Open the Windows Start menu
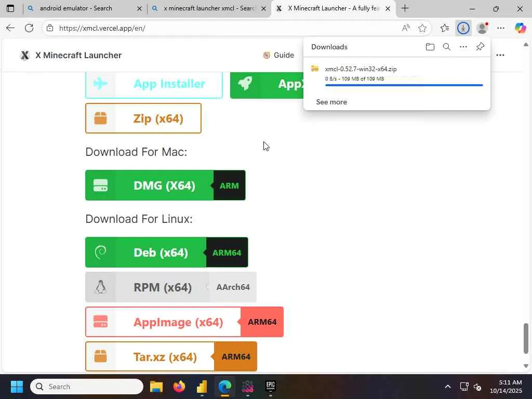 [x=17, y=387]
